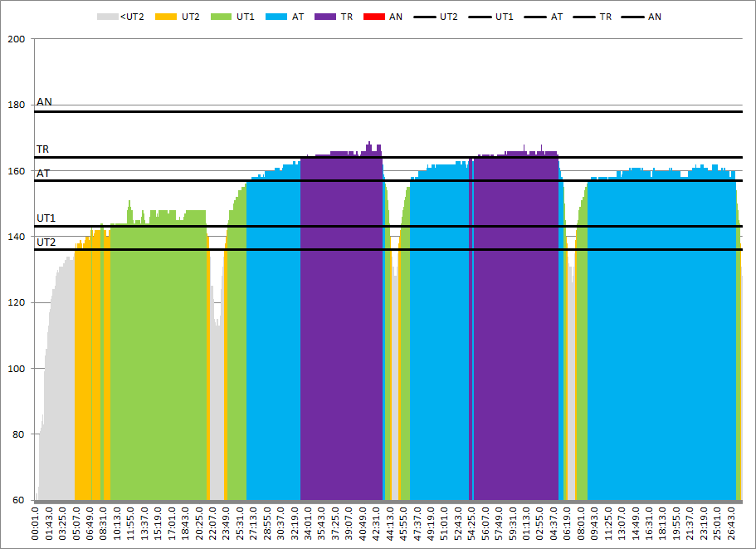Image resolution: width=756 pixels, height=549 pixels.
Task: Select the yellow UT2 legend swatch
Action: [168, 17]
